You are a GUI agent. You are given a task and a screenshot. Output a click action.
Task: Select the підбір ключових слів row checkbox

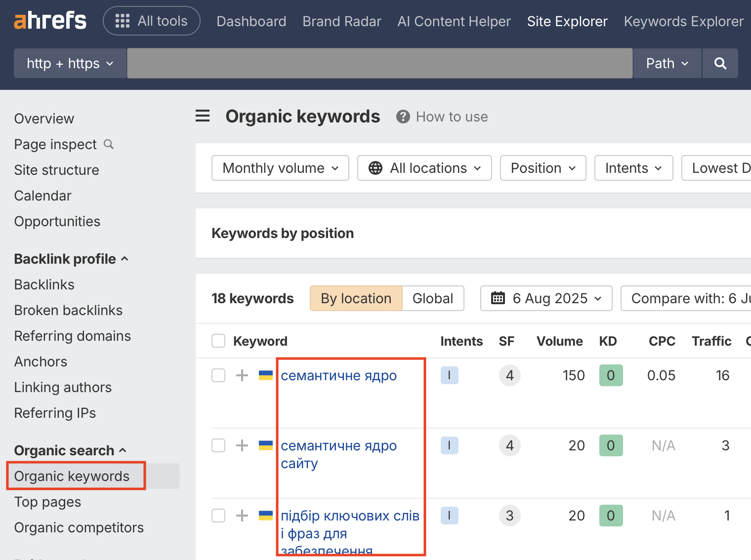pos(218,516)
